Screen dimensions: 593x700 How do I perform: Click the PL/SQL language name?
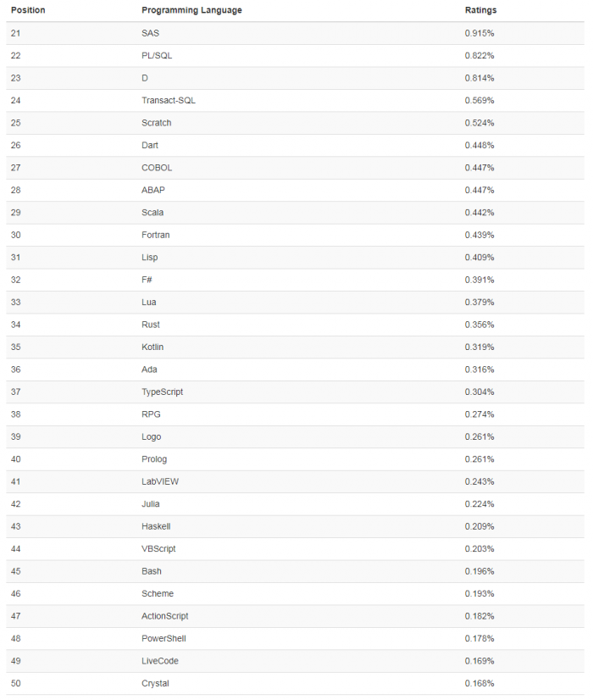[157, 55]
